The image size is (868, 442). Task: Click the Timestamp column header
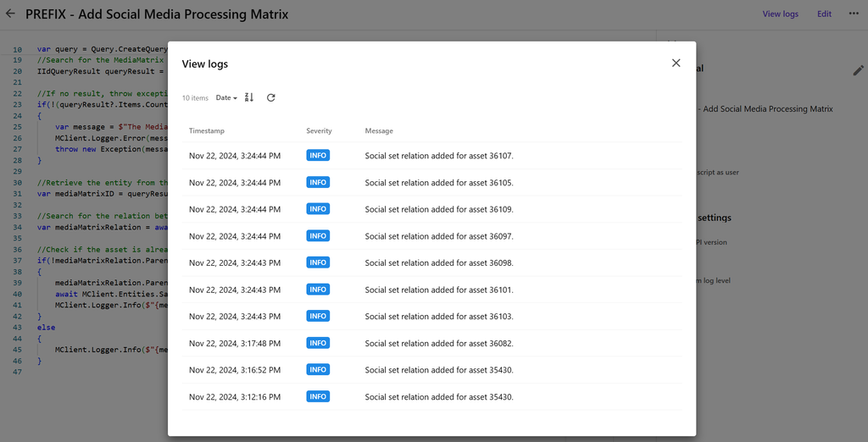[x=207, y=131]
